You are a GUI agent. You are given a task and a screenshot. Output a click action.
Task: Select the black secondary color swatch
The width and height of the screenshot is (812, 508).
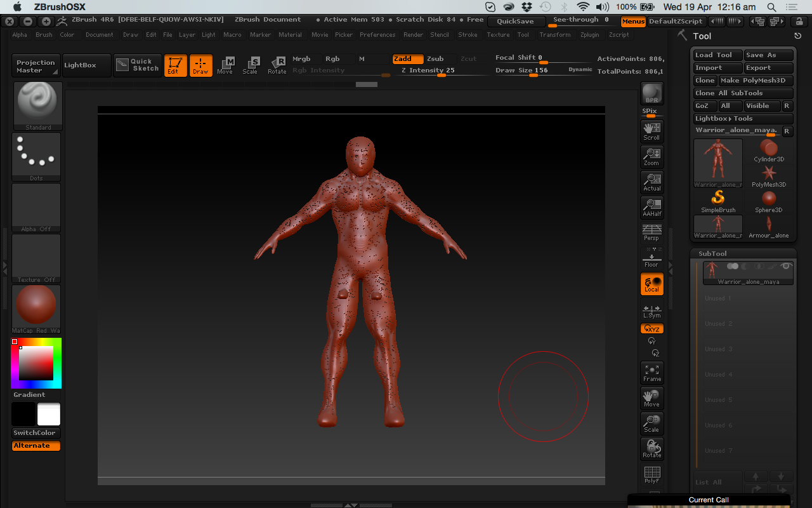click(x=24, y=414)
